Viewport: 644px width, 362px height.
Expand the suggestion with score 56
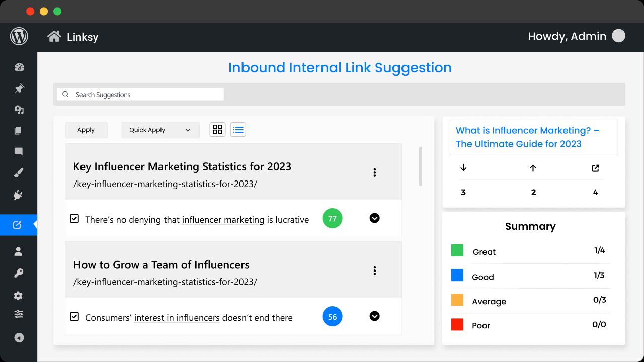374,316
